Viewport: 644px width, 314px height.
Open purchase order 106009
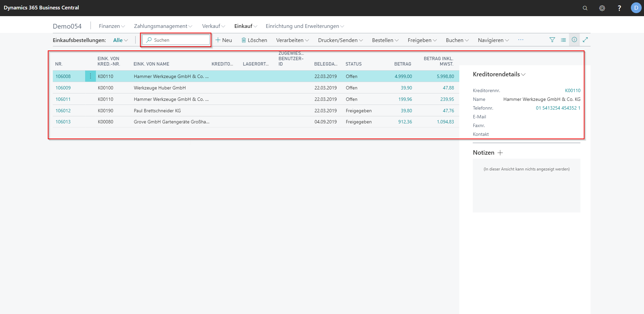coord(63,88)
